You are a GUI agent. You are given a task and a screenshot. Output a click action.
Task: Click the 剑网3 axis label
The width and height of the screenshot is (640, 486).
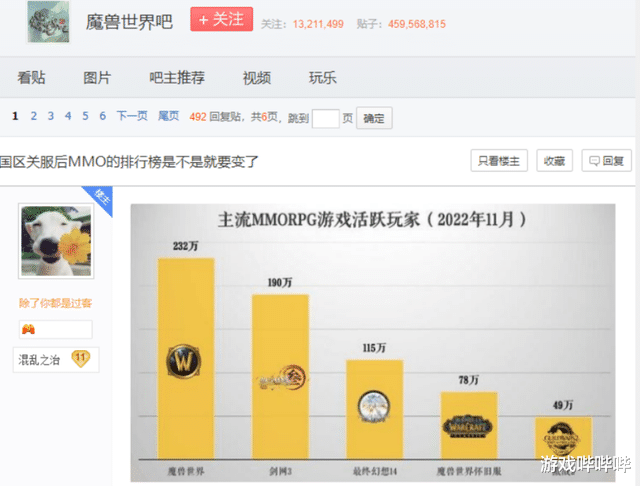click(280, 471)
